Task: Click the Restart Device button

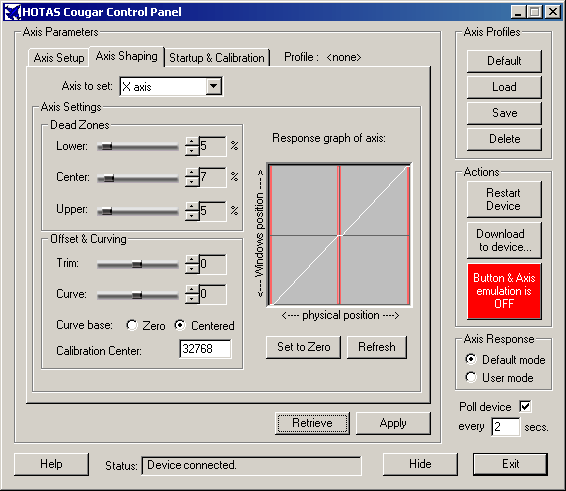Action: [504, 199]
